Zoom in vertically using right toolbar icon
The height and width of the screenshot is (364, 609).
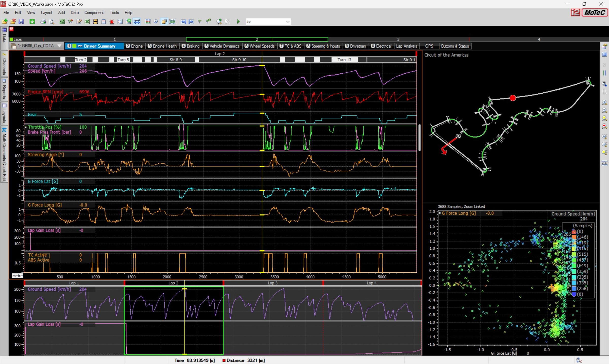tap(604, 136)
